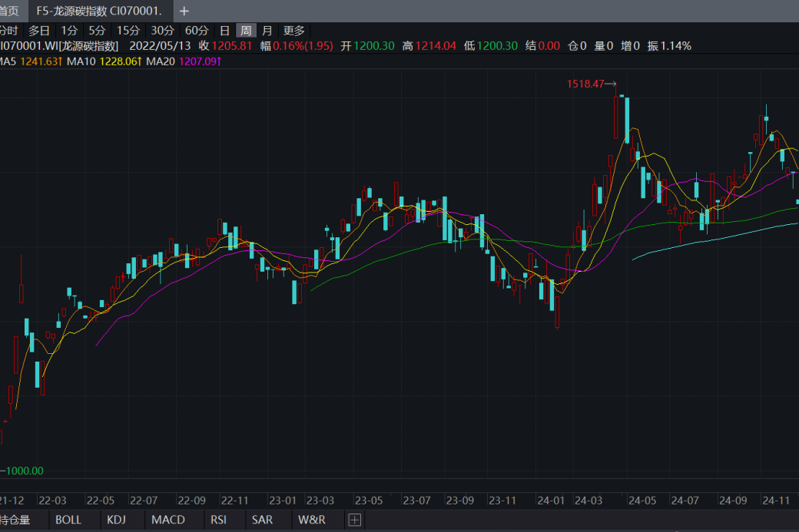The height and width of the screenshot is (532, 799).
Task: Expand the 更多 timeframe options
Action: click(x=294, y=31)
